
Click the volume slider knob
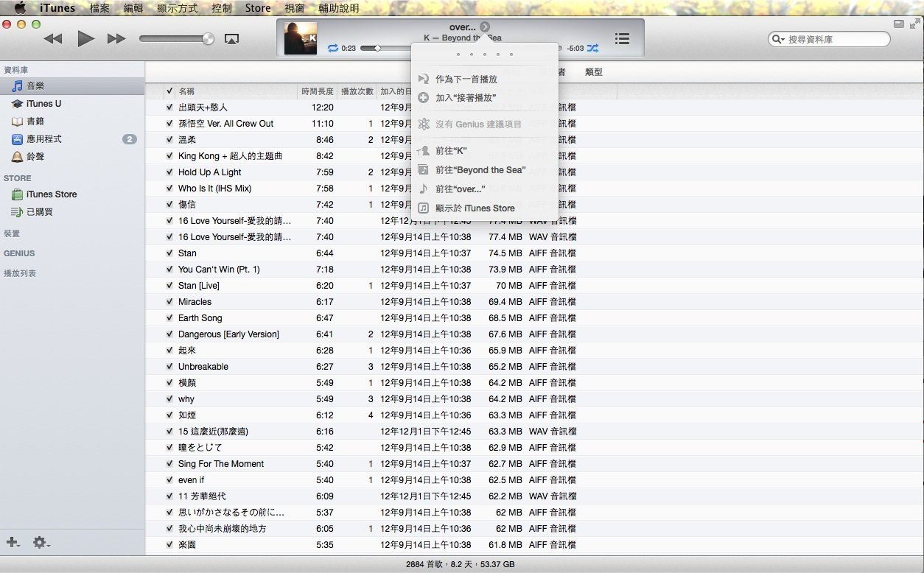(x=208, y=39)
